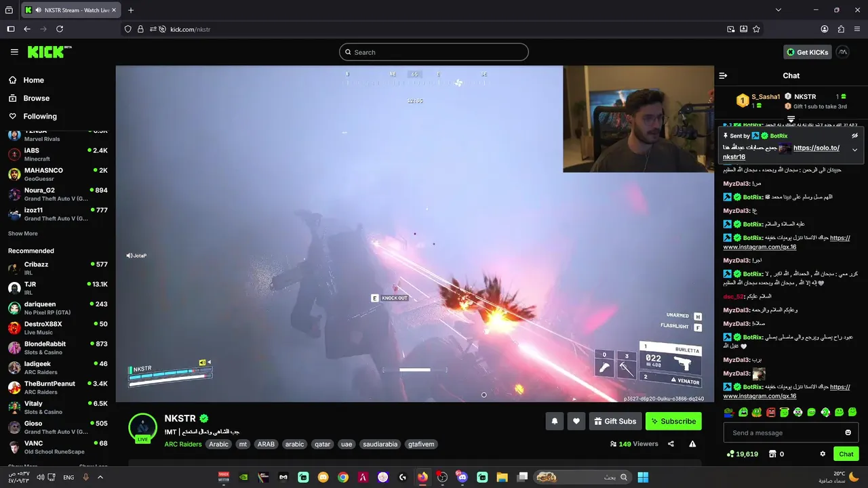This screenshot has width=868, height=488.
Task: Follow NKSTR with the heart button
Action: click(576, 421)
